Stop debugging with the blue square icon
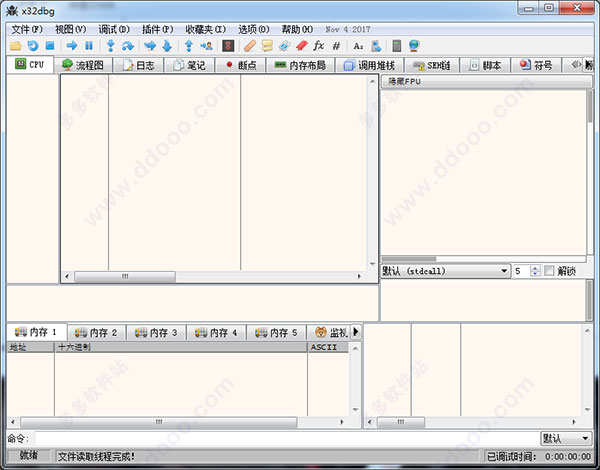Image resolution: width=600 pixels, height=470 pixels. tap(50, 46)
